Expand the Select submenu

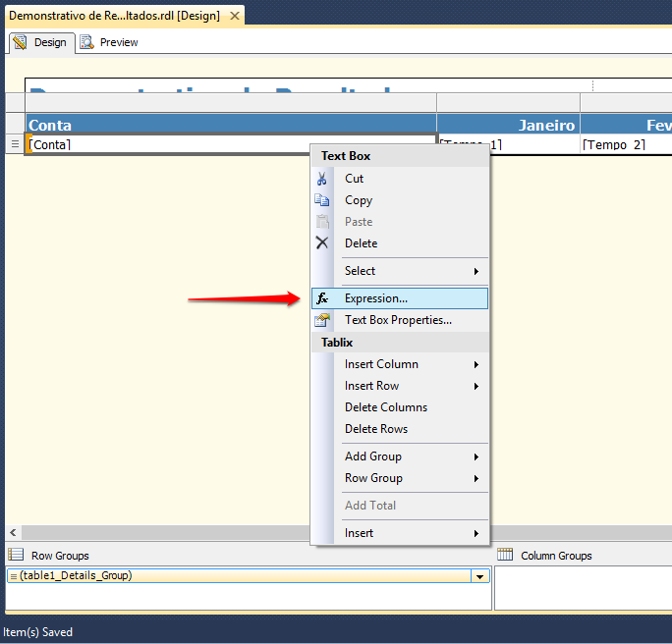point(400,271)
